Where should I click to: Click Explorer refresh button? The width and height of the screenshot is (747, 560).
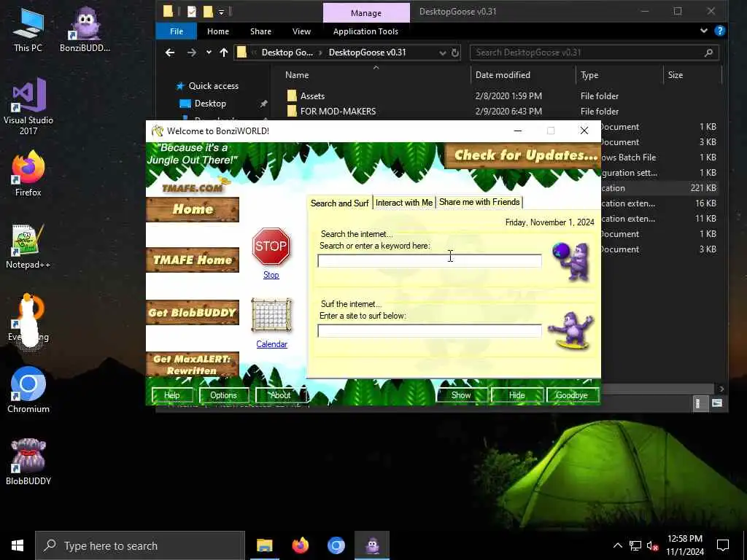click(455, 52)
